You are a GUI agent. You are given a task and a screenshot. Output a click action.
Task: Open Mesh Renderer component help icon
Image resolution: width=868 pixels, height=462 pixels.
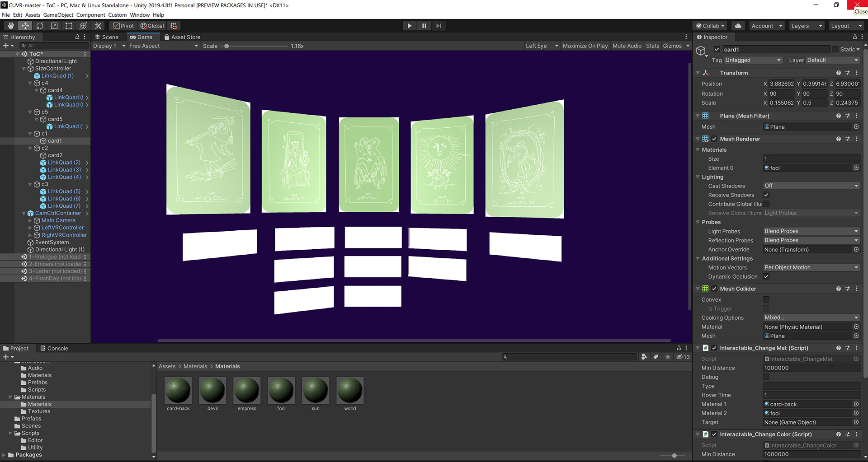click(x=839, y=139)
